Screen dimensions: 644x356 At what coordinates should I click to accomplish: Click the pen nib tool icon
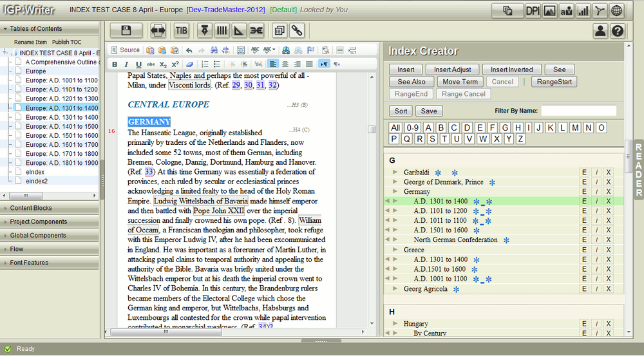click(205, 30)
